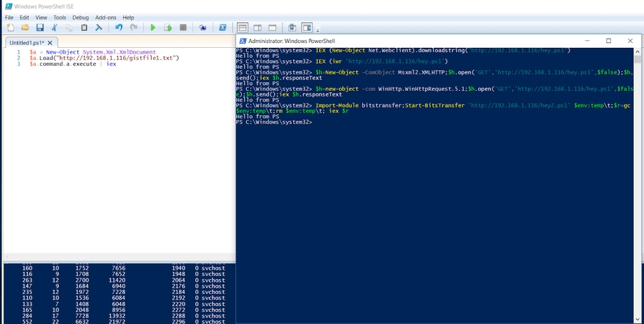The image size is (644, 324).
Task: Clear the console pane icon
Action: [x=99, y=28]
